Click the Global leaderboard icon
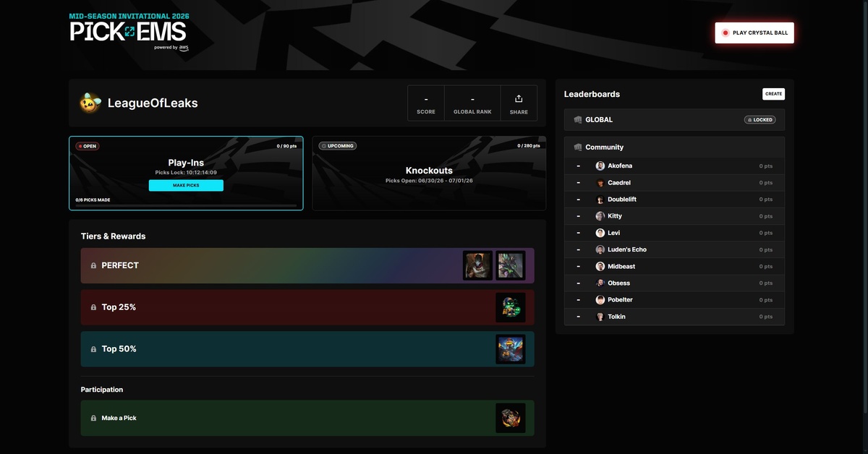 (x=578, y=120)
